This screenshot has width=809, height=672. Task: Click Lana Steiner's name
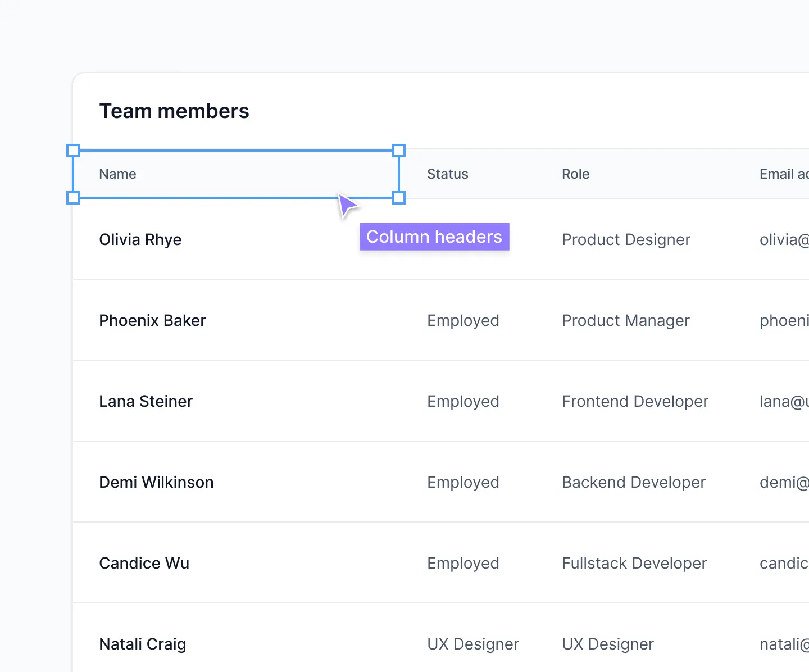146,401
